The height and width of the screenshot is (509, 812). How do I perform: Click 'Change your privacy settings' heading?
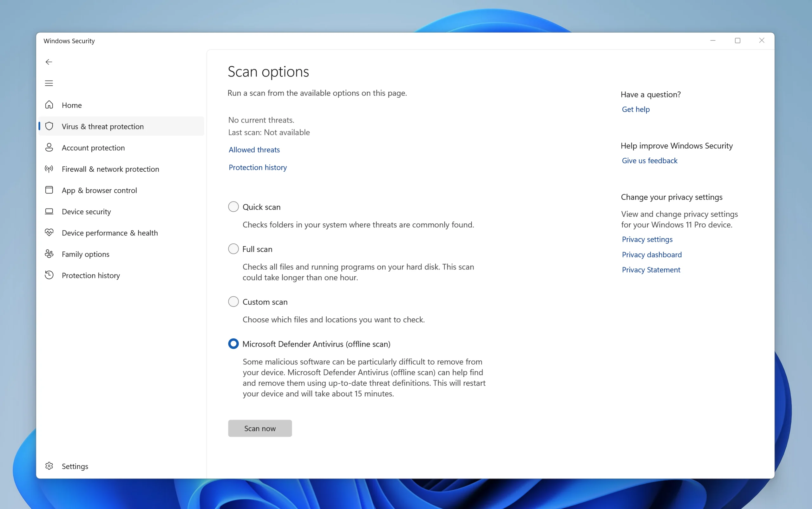click(x=672, y=197)
